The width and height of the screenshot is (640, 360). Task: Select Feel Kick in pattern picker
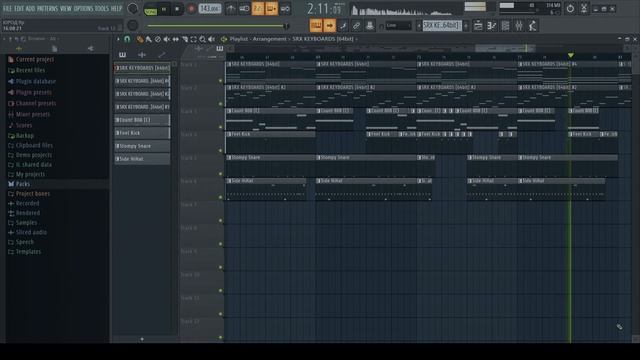tap(142, 133)
